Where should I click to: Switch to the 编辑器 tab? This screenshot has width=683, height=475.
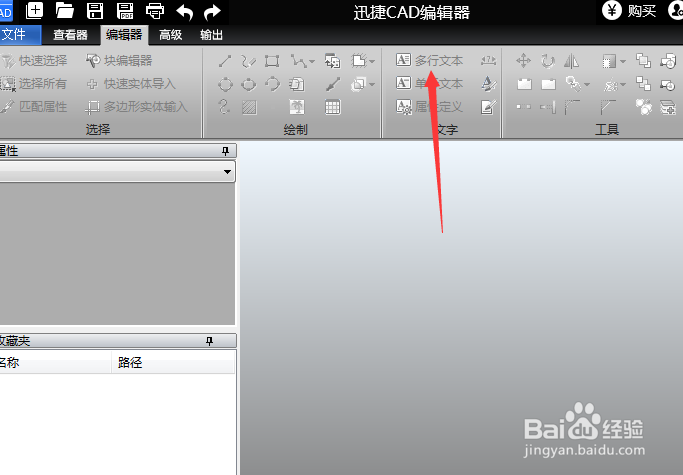click(x=124, y=35)
